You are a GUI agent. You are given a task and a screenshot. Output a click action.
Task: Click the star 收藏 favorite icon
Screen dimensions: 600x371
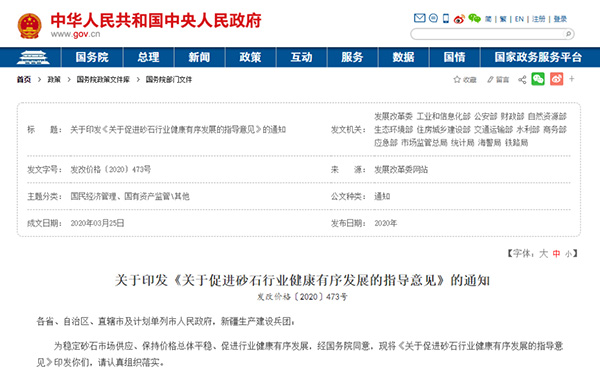pyautogui.click(x=457, y=80)
